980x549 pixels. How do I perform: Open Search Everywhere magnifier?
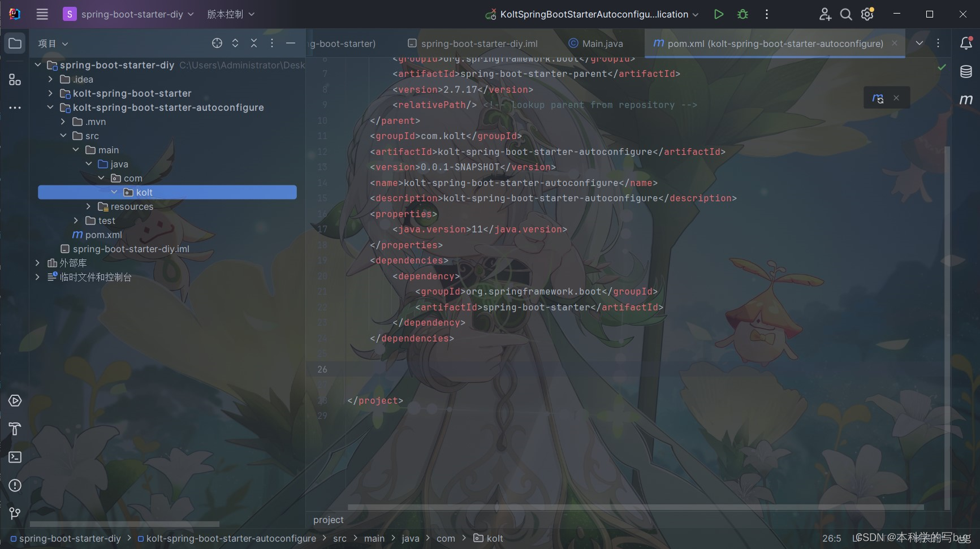846,14
